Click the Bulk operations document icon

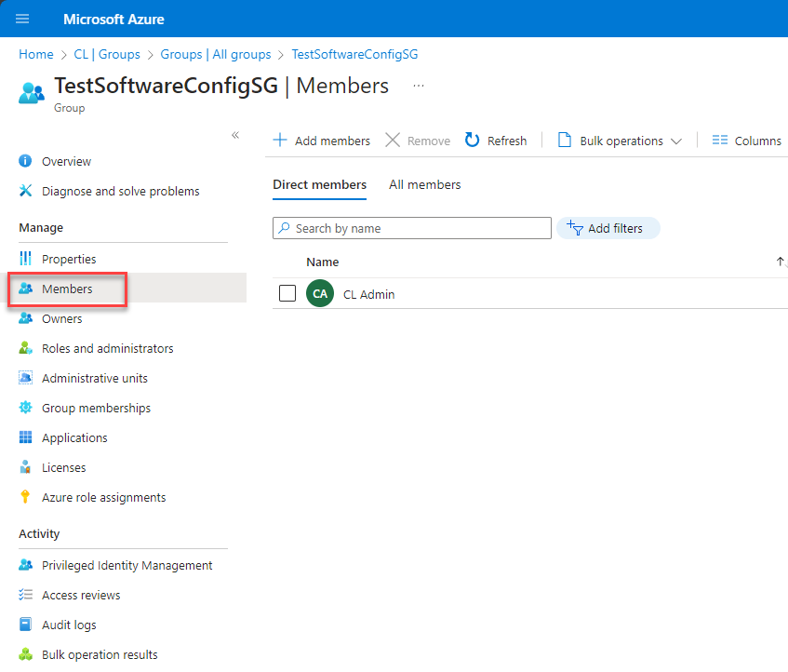click(565, 140)
